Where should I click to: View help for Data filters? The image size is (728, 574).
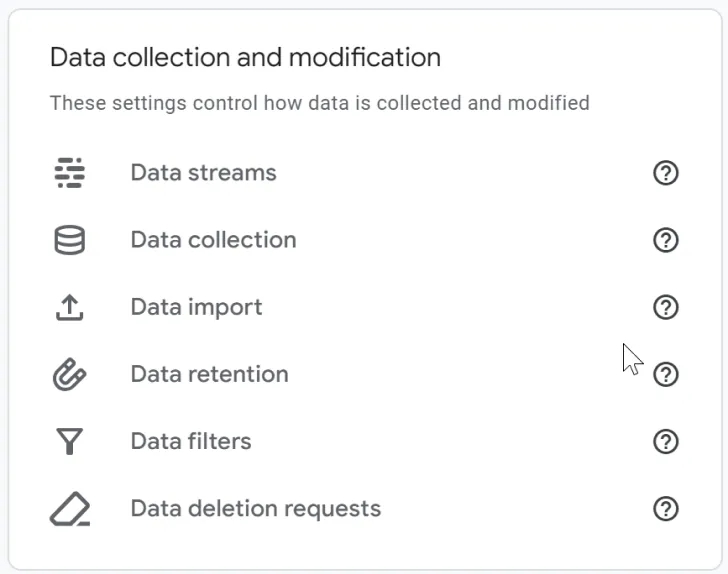tap(666, 442)
